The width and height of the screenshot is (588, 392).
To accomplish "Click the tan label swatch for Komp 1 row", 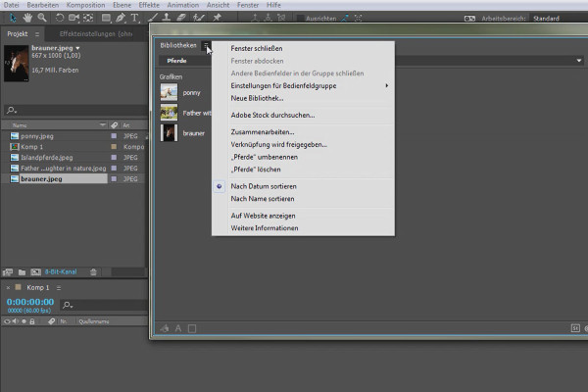I will pos(114,147).
